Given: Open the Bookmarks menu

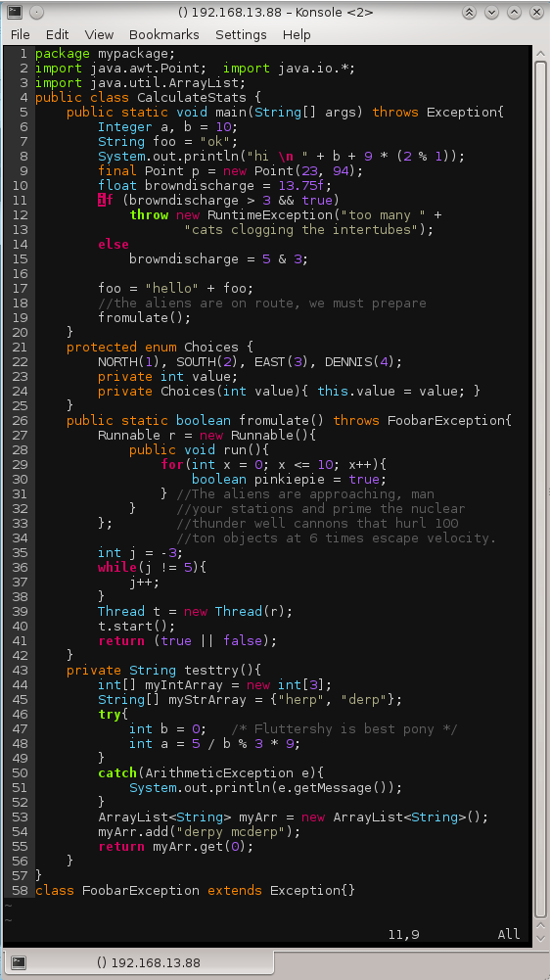Looking at the screenshot, I should [x=163, y=35].
